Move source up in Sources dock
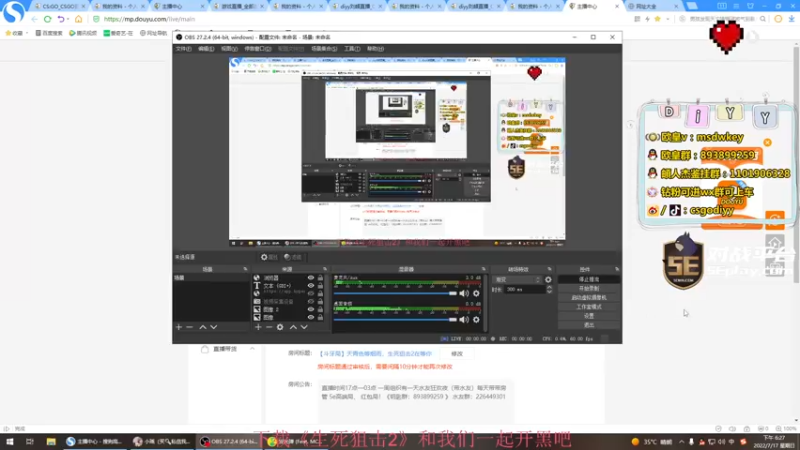 click(293, 327)
